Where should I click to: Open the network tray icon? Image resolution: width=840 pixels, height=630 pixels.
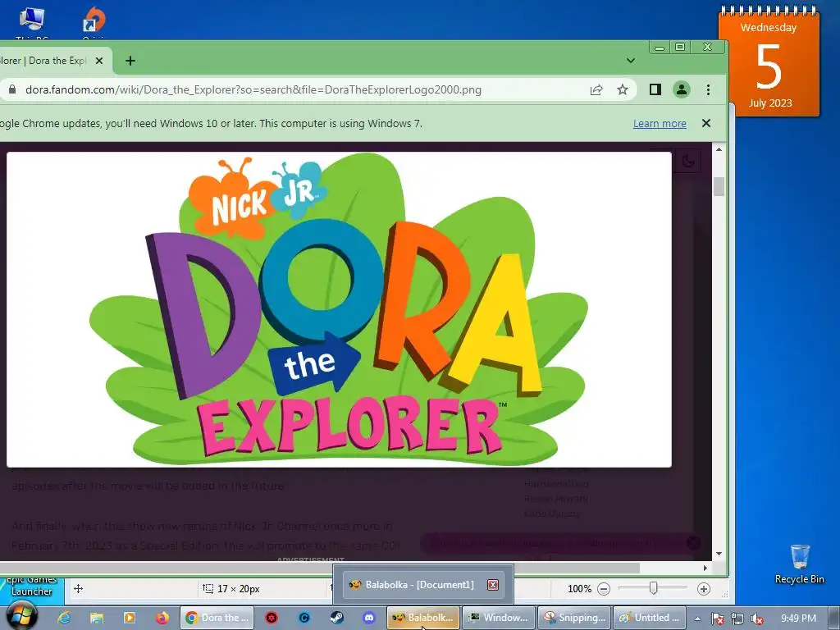(x=737, y=619)
